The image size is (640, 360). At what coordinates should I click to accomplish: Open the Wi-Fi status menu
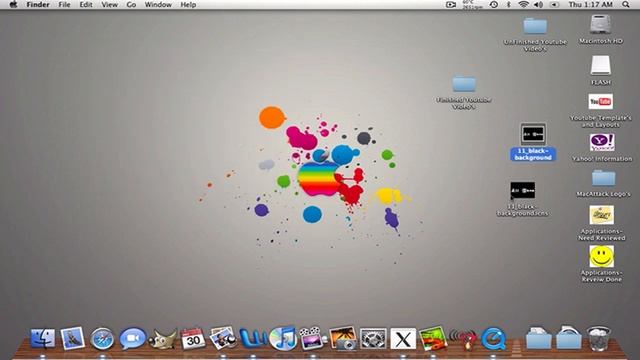523,4
